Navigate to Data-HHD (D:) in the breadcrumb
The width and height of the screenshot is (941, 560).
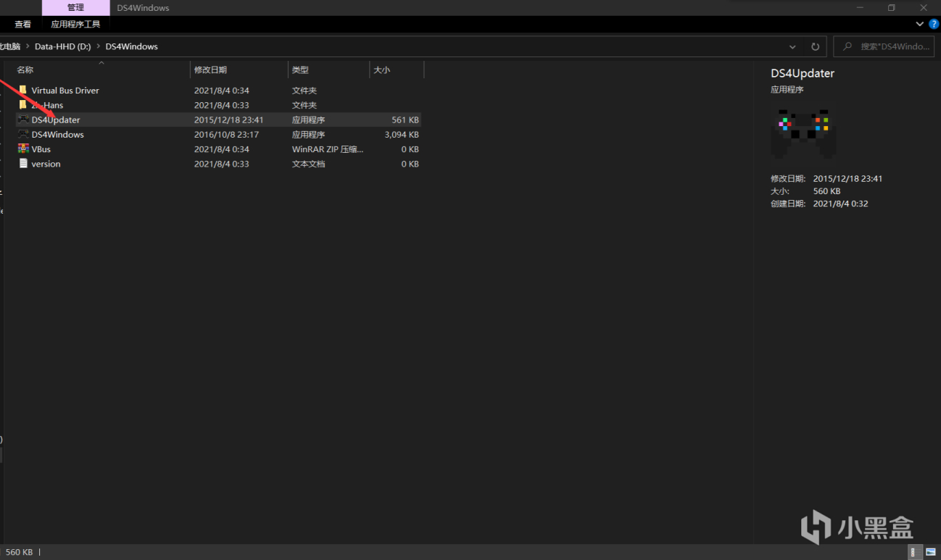pos(63,46)
